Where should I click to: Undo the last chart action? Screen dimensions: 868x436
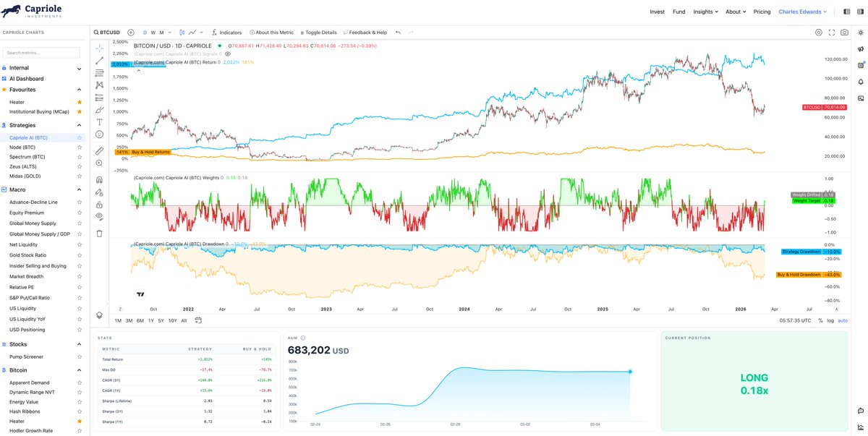(398, 33)
